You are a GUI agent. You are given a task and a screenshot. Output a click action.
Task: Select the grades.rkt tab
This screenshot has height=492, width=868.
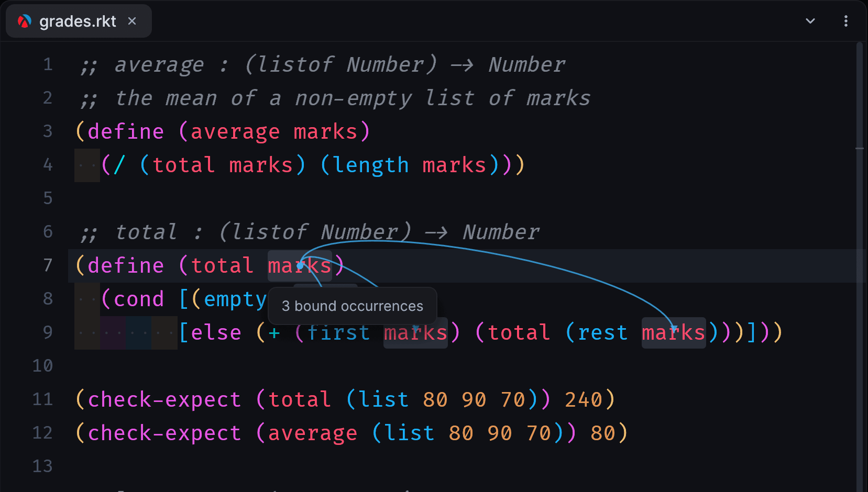79,21
